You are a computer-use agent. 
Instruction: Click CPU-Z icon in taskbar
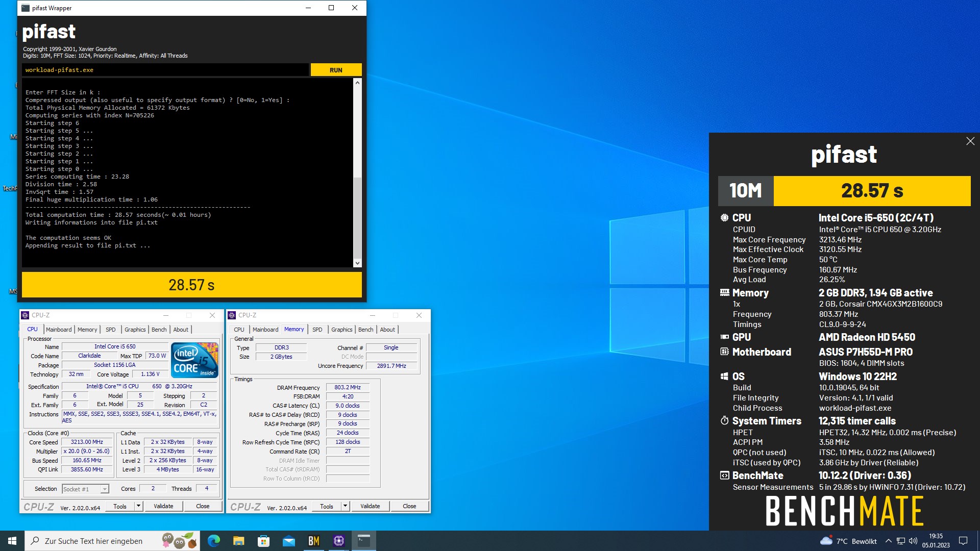339,541
